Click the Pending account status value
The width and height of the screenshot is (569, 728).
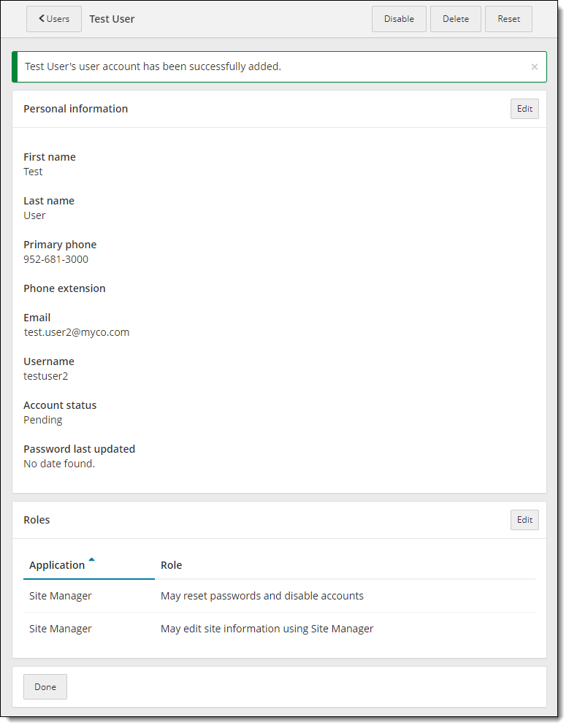click(43, 420)
